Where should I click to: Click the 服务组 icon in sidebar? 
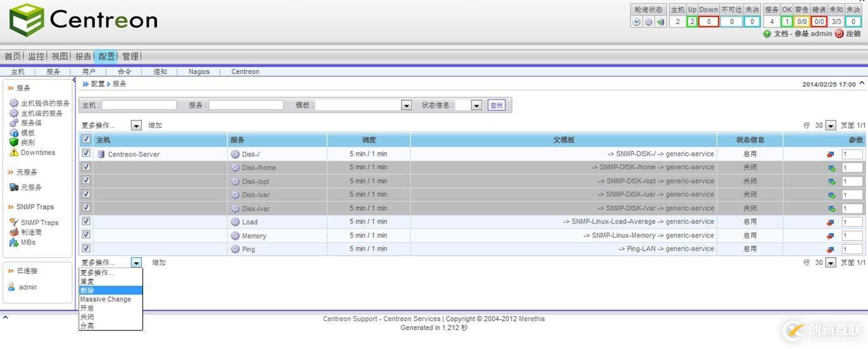(14, 123)
